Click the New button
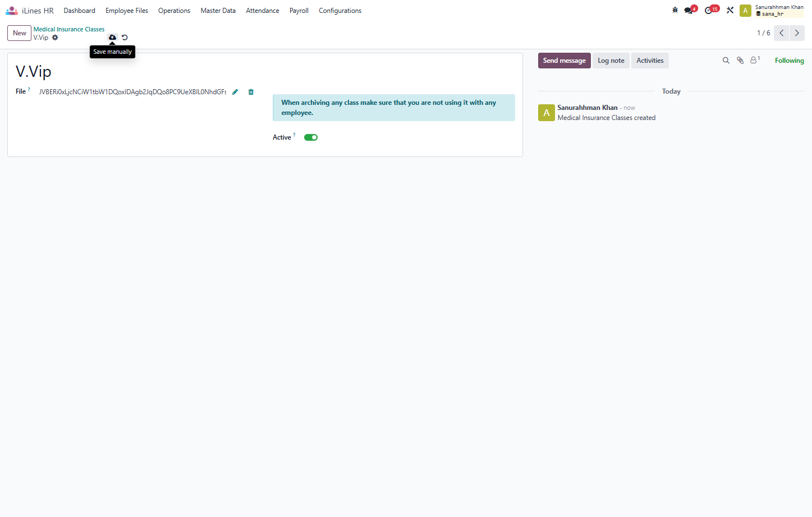Screen dimensions: 812x517 pyautogui.click(x=20, y=33)
